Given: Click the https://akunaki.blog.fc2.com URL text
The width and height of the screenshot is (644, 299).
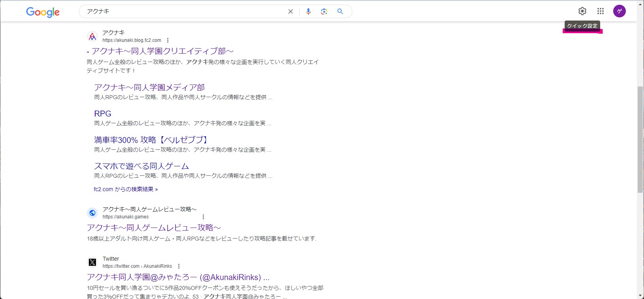Looking at the screenshot, I should click(x=132, y=40).
